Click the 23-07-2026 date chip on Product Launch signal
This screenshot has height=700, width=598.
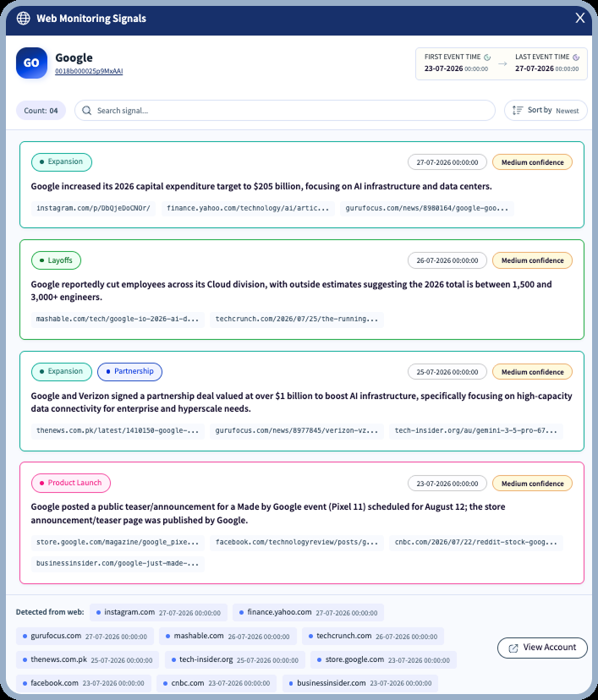[x=447, y=484]
